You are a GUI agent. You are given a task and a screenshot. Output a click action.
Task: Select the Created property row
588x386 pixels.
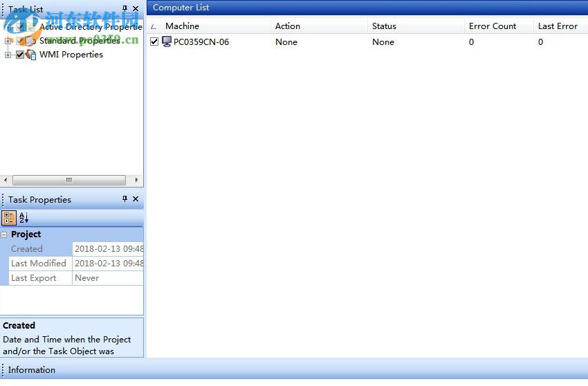(76, 249)
